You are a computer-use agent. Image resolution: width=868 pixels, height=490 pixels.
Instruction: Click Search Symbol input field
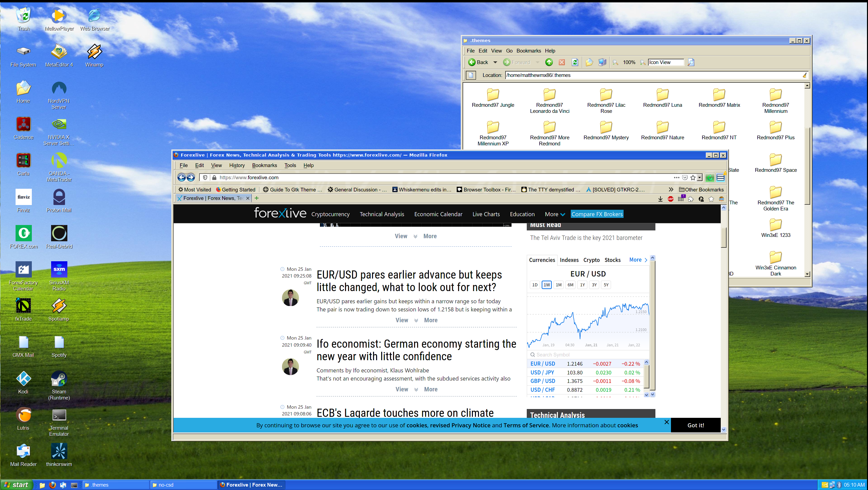click(x=589, y=355)
